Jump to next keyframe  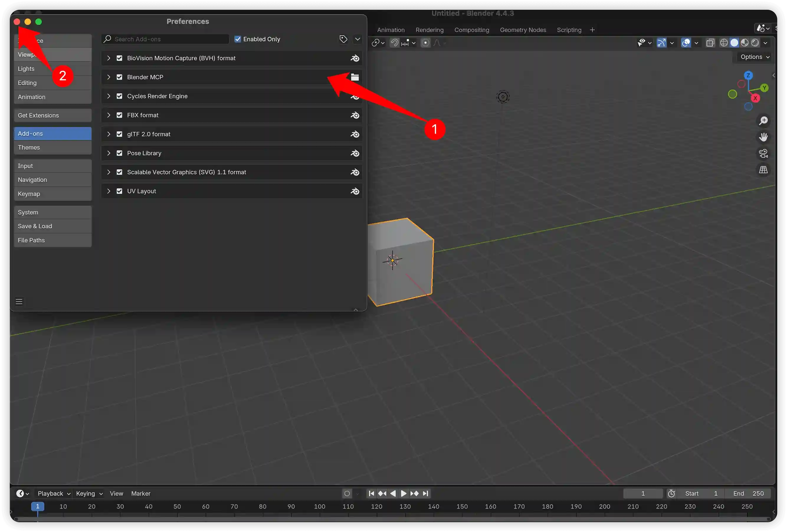coord(414,493)
